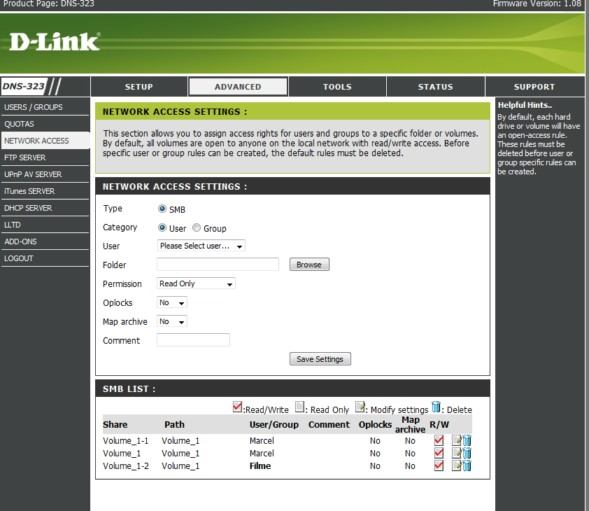Open ADD-ONS in sidebar

45,242
